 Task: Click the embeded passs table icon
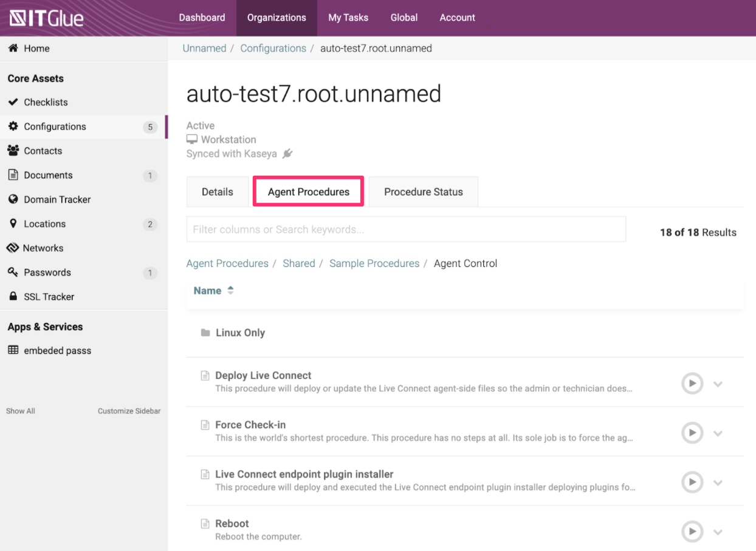coord(13,350)
